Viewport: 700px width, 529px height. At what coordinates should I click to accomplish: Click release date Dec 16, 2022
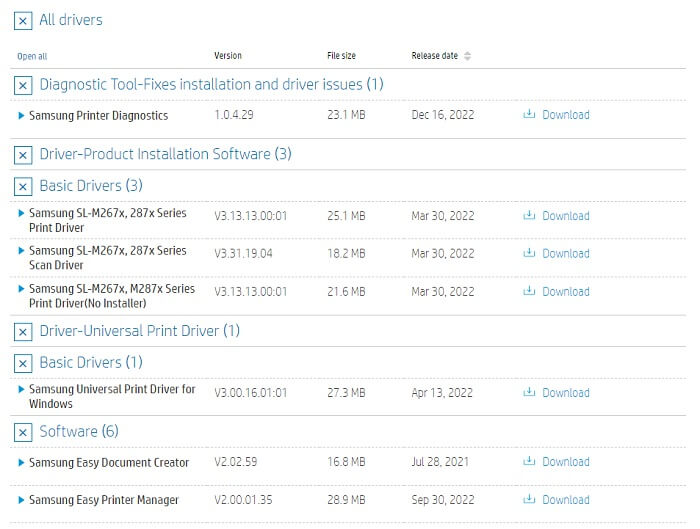tap(443, 115)
